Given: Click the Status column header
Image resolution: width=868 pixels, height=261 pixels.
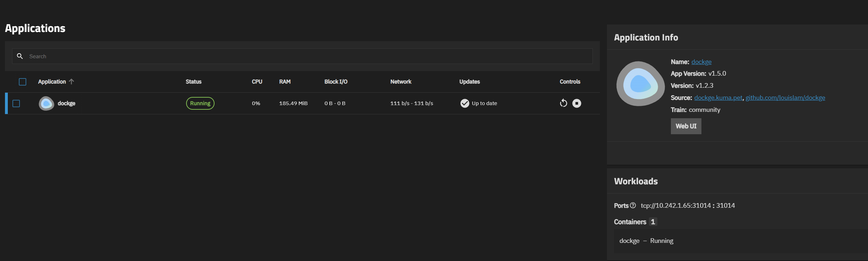Looking at the screenshot, I should [x=194, y=82].
